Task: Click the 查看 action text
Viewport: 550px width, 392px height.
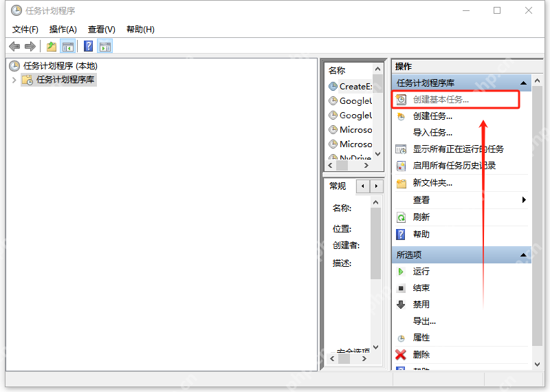Action: [x=421, y=200]
